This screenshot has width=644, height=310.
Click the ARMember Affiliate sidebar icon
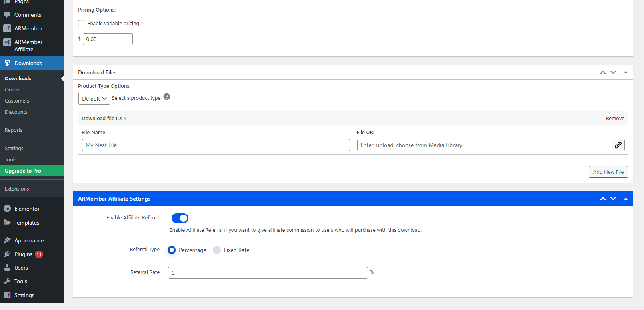7,42
